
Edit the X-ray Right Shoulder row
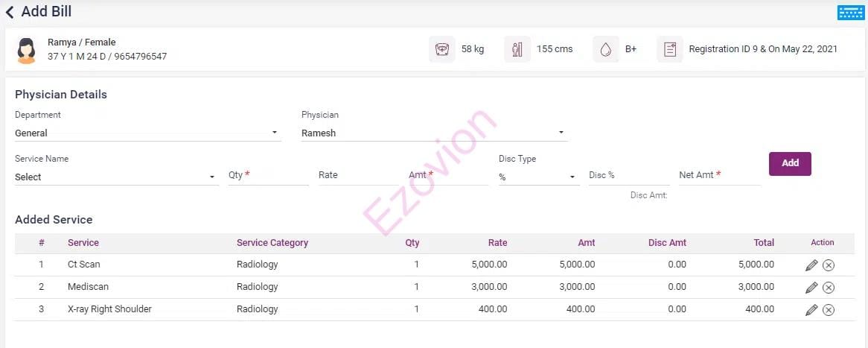pyautogui.click(x=811, y=310)
